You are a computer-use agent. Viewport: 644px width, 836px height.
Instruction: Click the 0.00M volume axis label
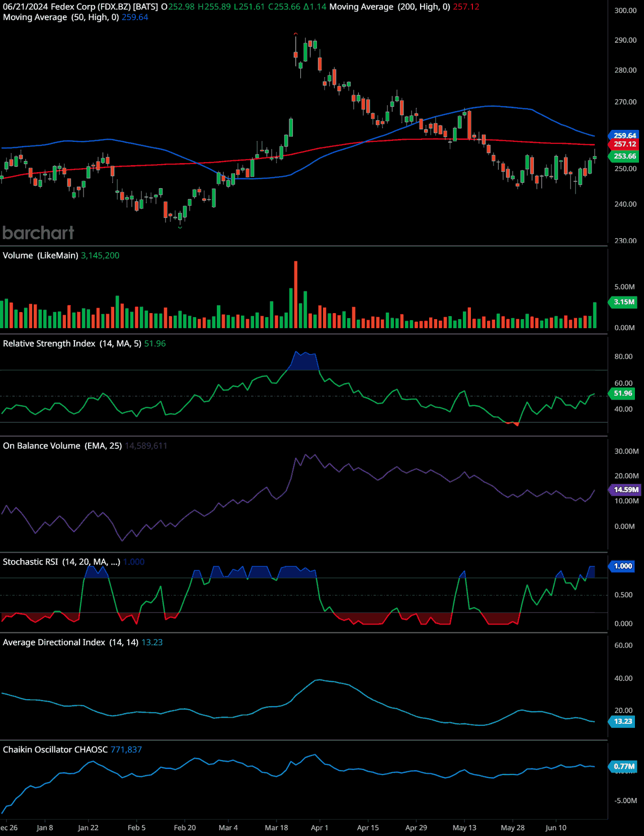(x=624, y=328)
